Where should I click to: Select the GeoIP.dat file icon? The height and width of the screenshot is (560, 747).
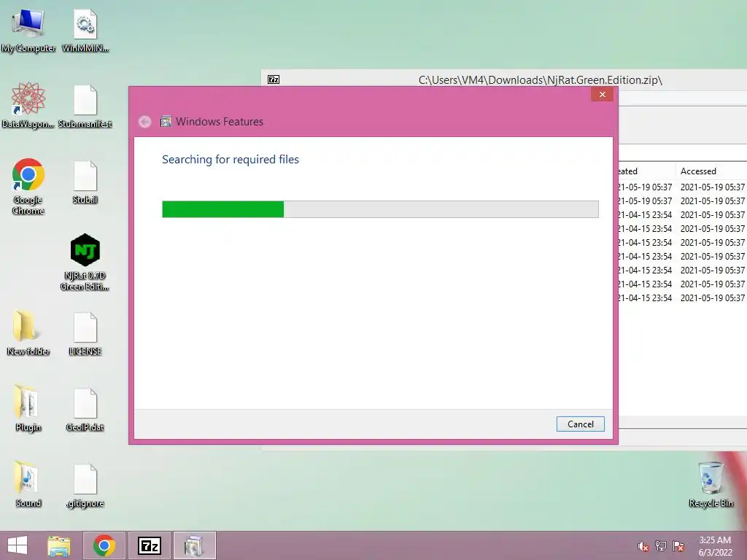pyautogui.click(x=85, y=410)
